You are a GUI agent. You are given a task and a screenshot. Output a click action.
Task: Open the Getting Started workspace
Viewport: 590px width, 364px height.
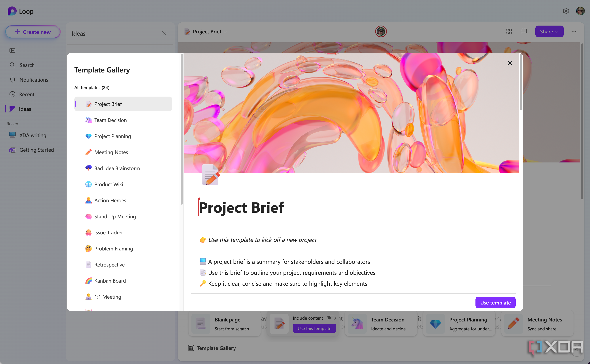(32, 150)
